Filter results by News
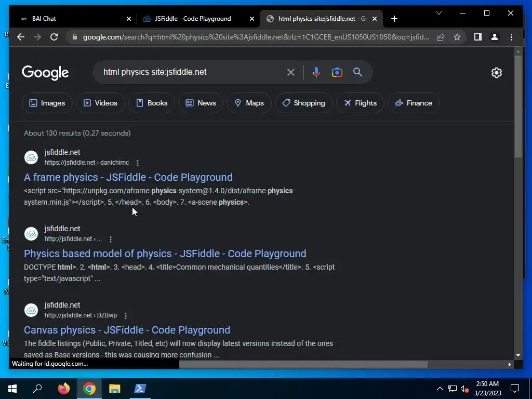The height and width of the screenshot is (399, 532). (201, 103)
